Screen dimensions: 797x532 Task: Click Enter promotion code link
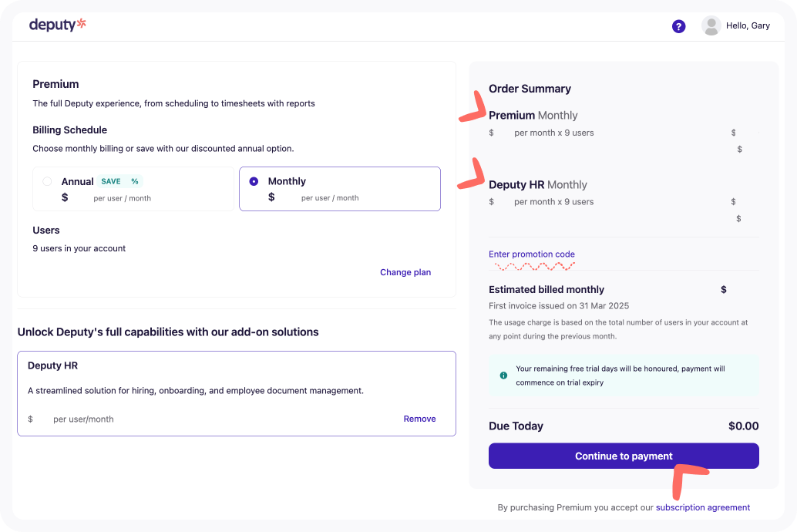pos(532,254)
